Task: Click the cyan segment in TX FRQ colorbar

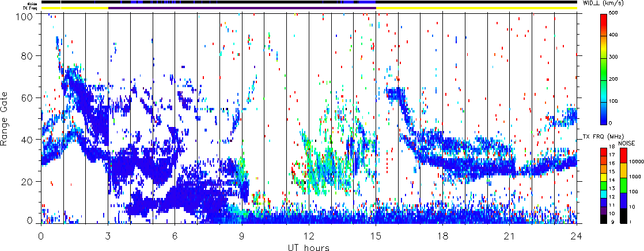Action: [604, 194]
